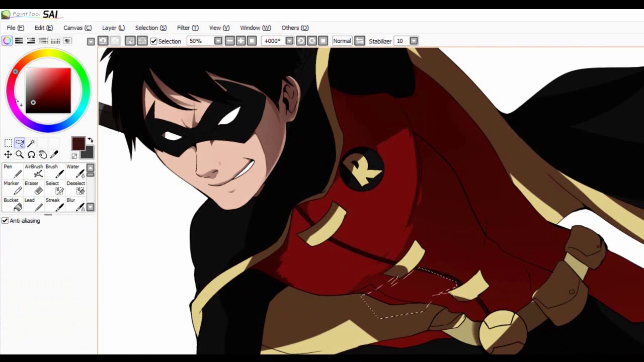
Task: Flip view horizontally icon next to Normal
Action: click(359, 41)
